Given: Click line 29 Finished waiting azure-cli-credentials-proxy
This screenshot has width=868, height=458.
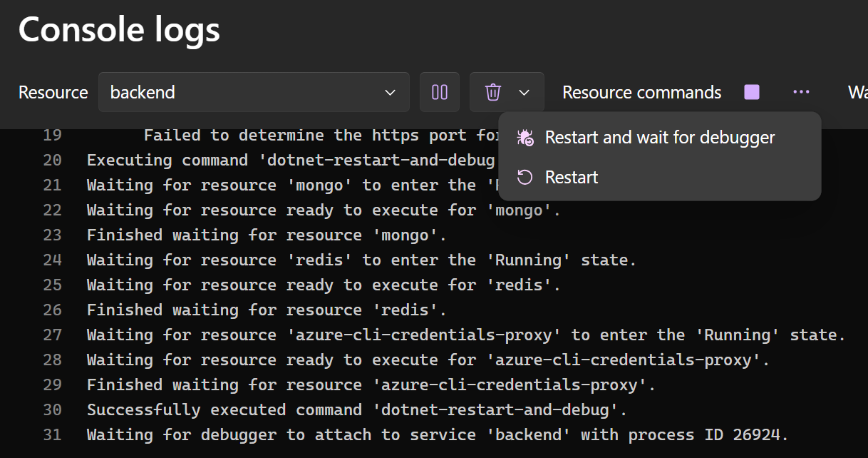Looking at the screenshot, I should [x=371, y=385].
